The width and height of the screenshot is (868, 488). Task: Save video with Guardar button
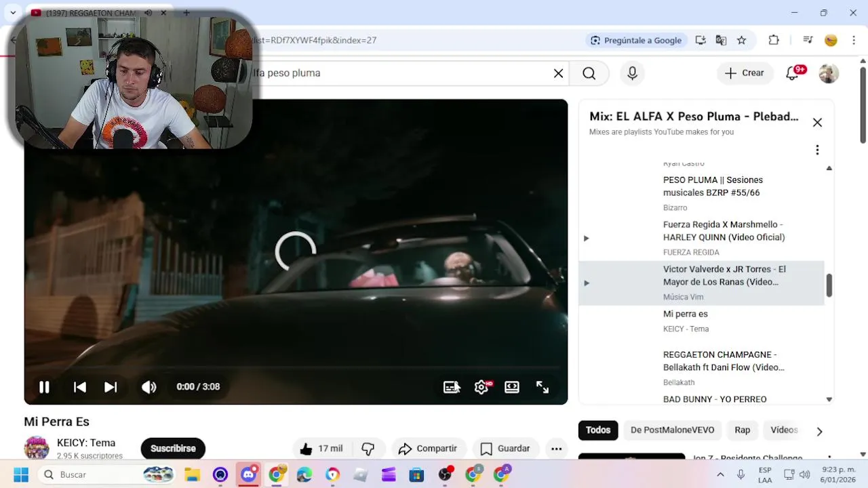pos(505,449)
